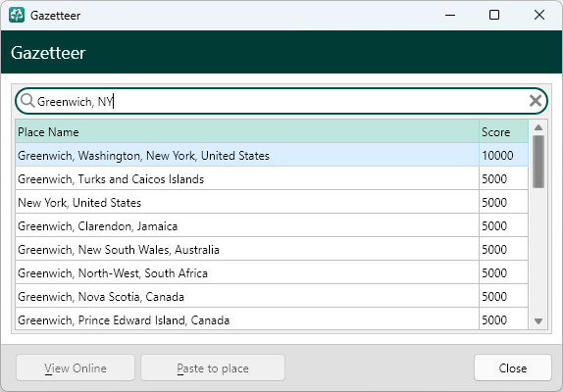Screen dimensions: 563x392
Task: Click the down arrow of the results scrollbar
Action: pos(538,321)
